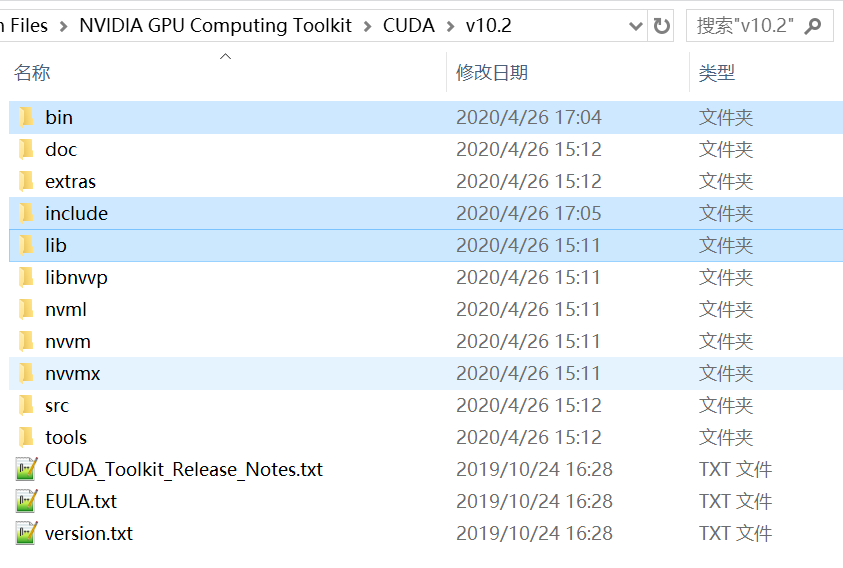Click the lib folder icon

click(x=26, y=245)
